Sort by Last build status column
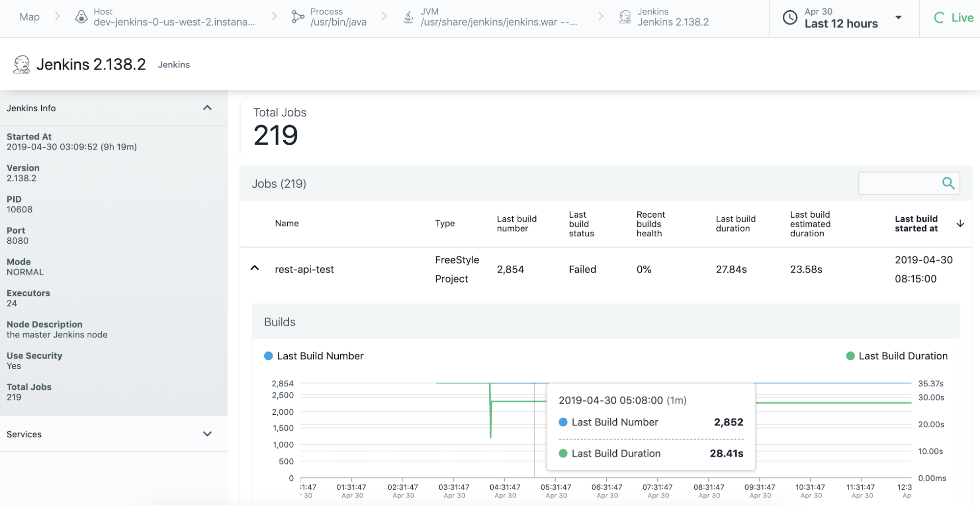980x506 pixels. [x=581, y=224]
